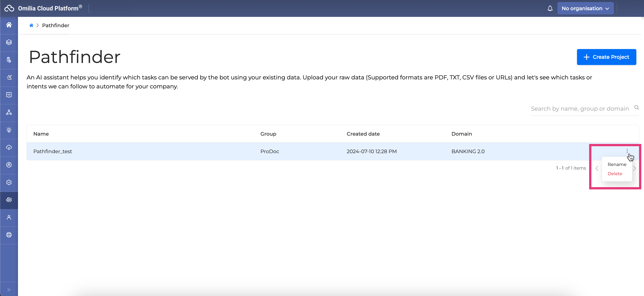Expand the sidebar with the double-chevron
This screenshot has width=644, height=296.
(9, 290)
